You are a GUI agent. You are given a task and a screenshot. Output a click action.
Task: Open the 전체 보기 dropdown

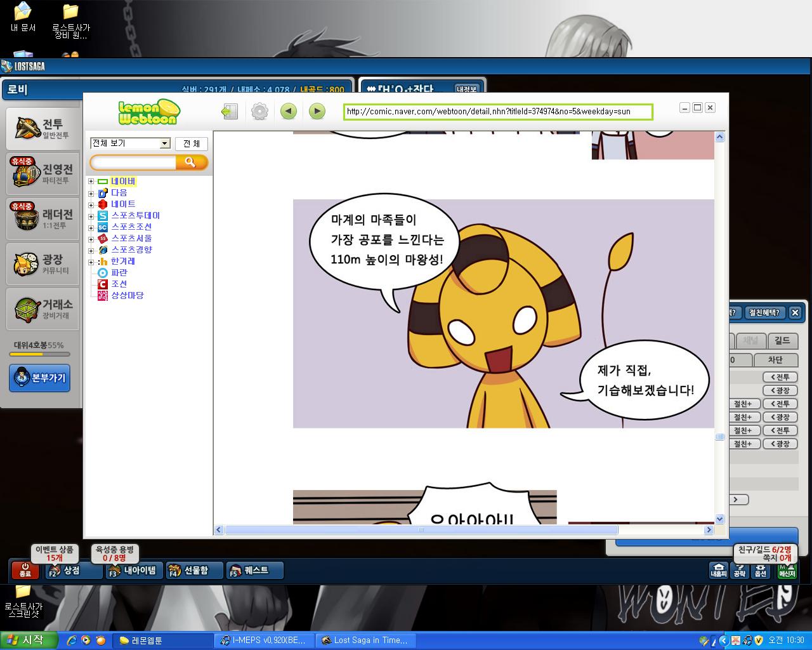pos(131,143)
